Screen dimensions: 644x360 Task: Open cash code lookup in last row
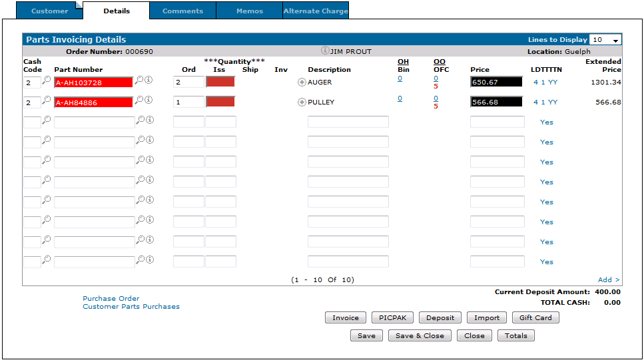47,260
